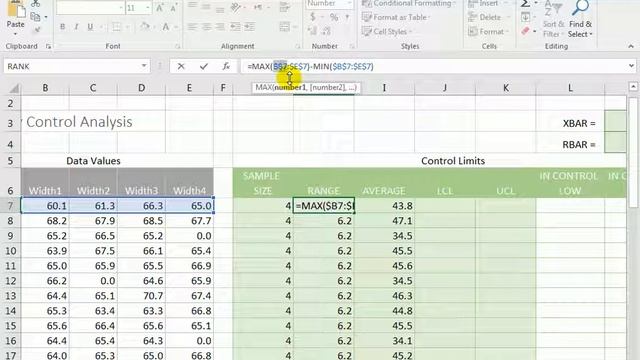Screen dimensions: 640x360
Task: Toggle Wrap Text
Action: click(x=284, y=7)
